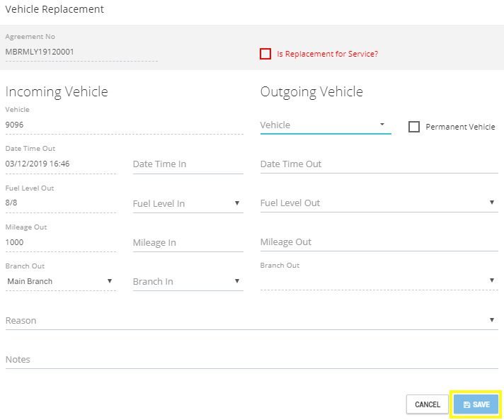This screenshot has width=504, height=420.
Task: Expand the Branch In dropdown arrow
Action: 237,281
